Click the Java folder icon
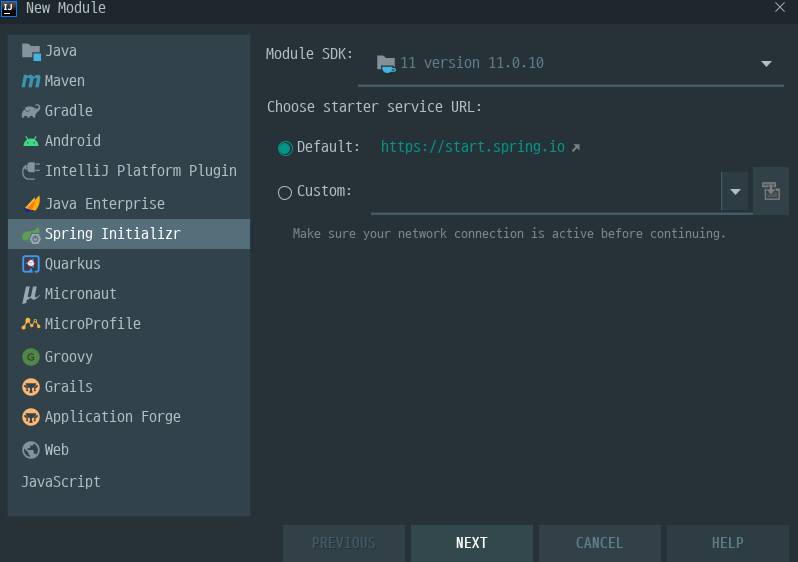This screenshot has height=562, width=798. pos(31,51)
